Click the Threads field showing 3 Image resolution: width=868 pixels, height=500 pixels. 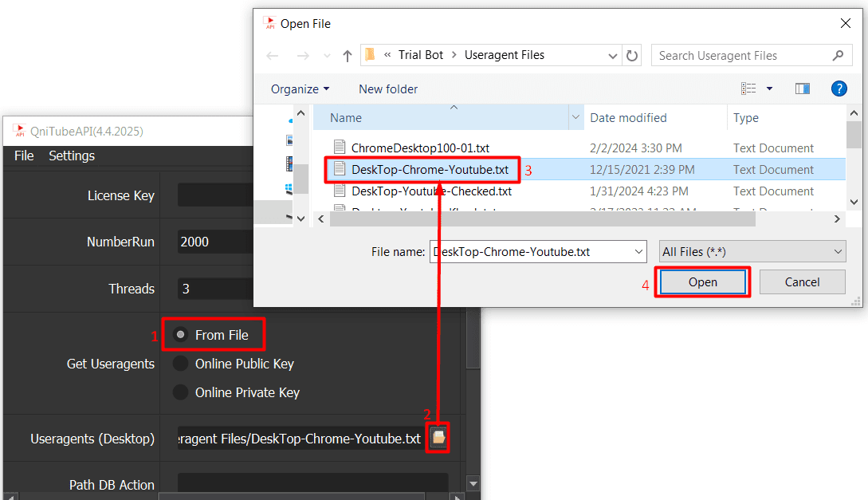click(214, 289)
